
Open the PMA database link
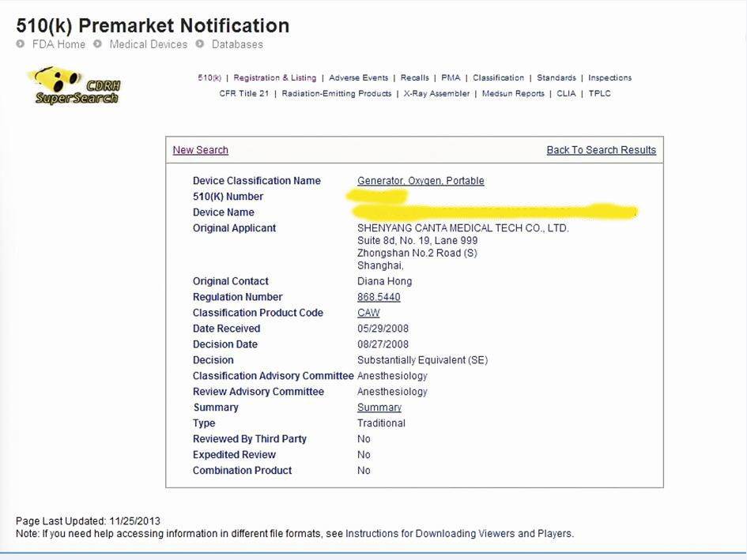(x=451, y=77)
